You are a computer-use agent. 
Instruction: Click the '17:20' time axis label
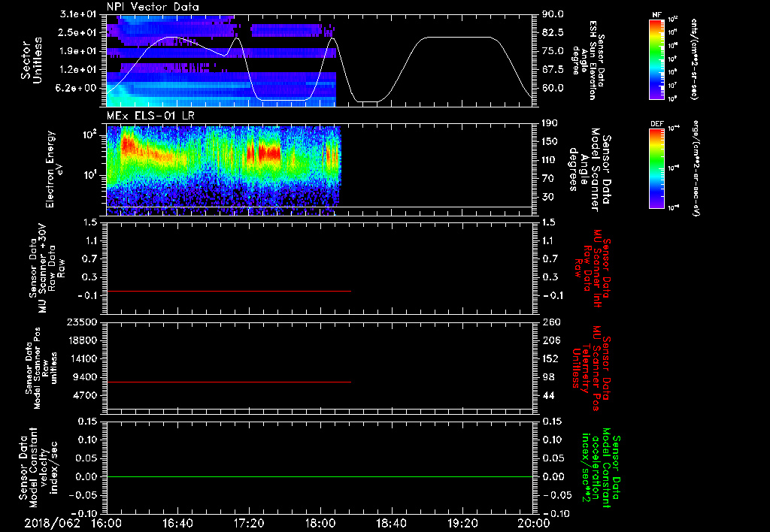click(248, 523)
